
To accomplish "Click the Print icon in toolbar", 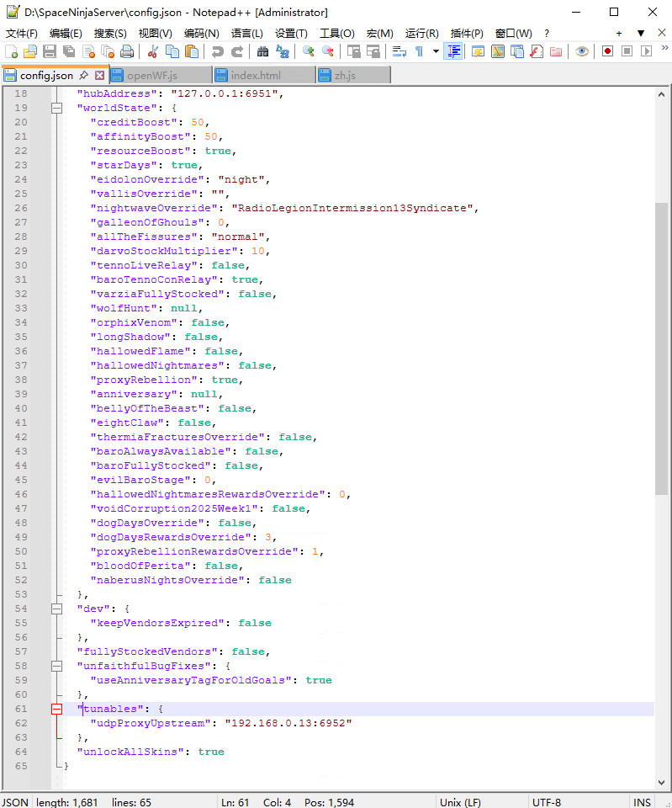I will pos(126,51).
